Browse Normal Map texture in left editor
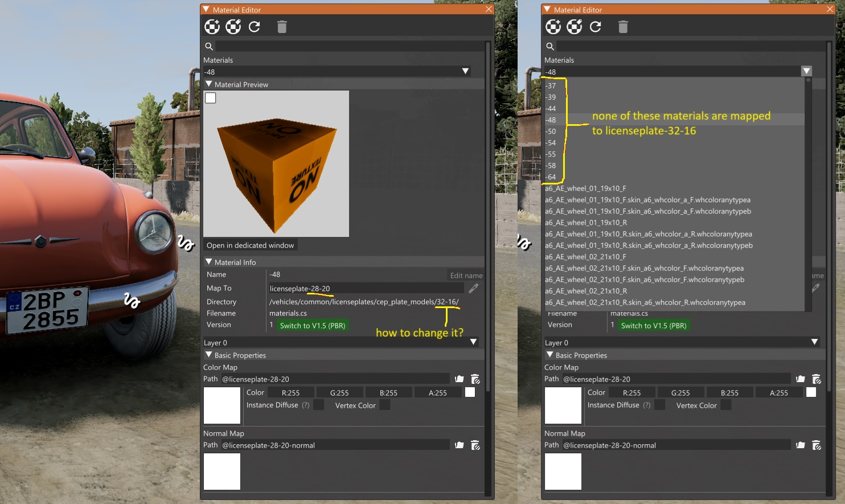The height and width of the screenshot is (504, 845). (460, 445)
